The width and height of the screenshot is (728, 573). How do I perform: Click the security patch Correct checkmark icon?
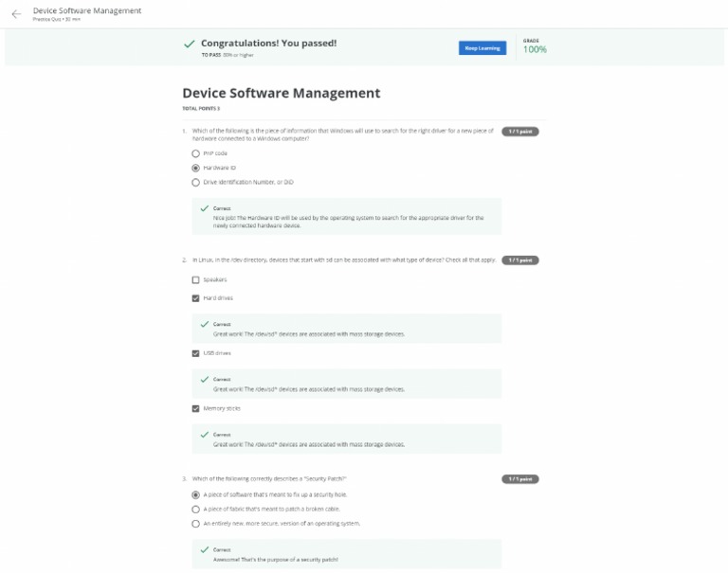pos(204,549)
